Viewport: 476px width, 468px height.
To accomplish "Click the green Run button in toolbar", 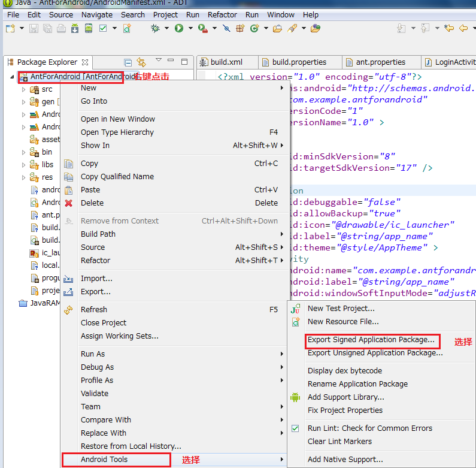I will [178, 28].
